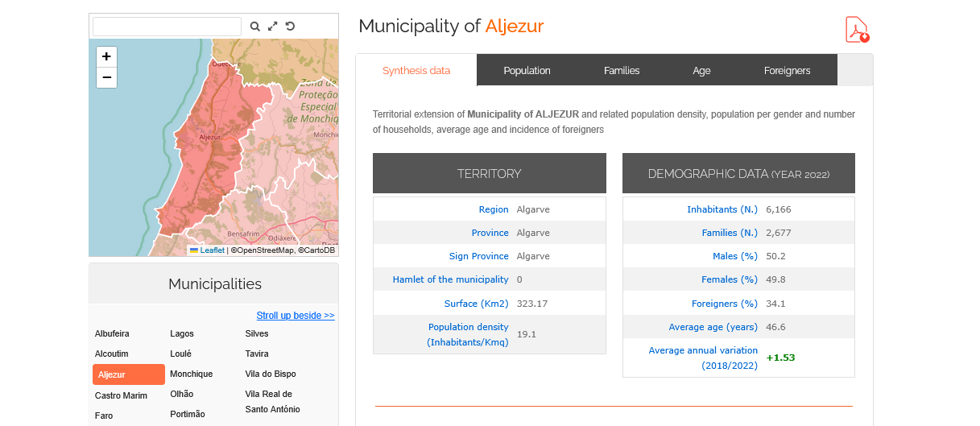Click Hamlet of the municipality label

(451, 279)
